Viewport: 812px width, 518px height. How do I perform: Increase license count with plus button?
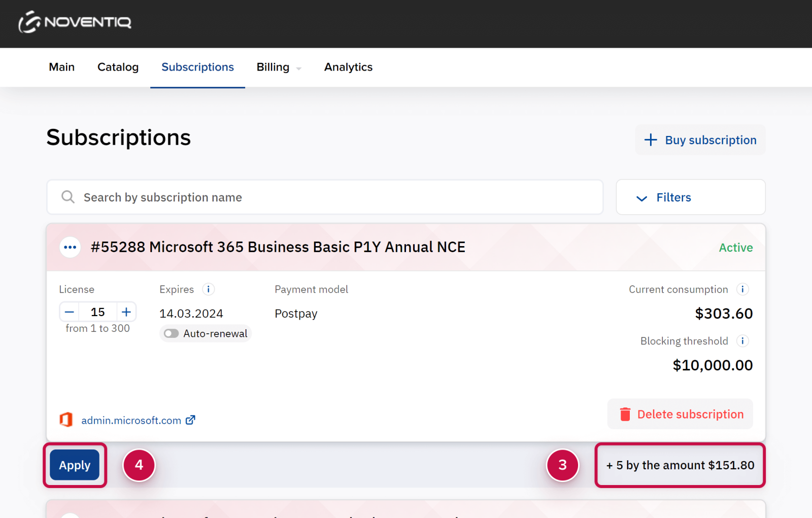coord(126,312)
